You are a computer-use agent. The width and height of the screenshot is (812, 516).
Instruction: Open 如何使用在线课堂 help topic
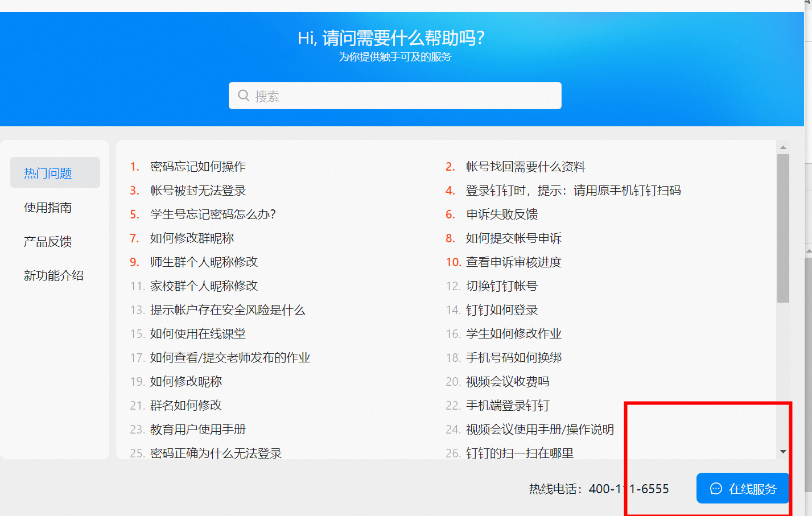pyautogui.click(x=198, y=334)
